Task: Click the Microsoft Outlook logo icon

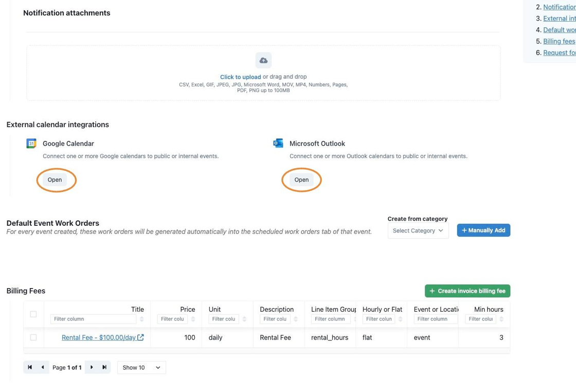Action: pos(278,144)
